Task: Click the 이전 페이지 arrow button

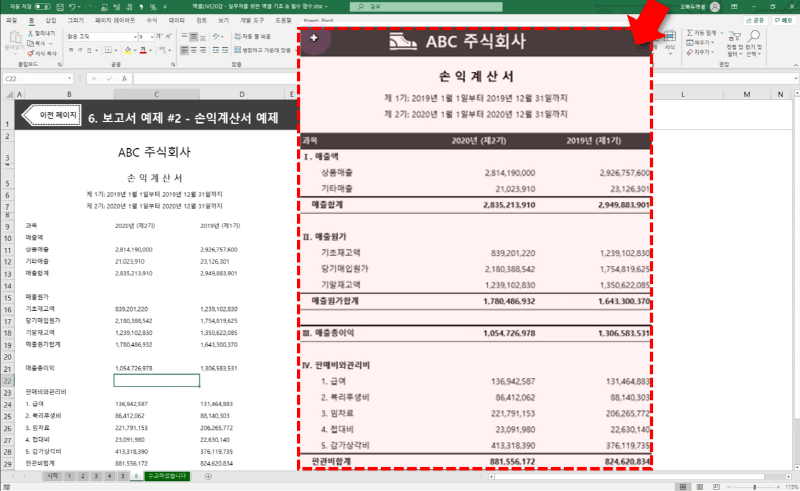Action: (x=52, y=115)
